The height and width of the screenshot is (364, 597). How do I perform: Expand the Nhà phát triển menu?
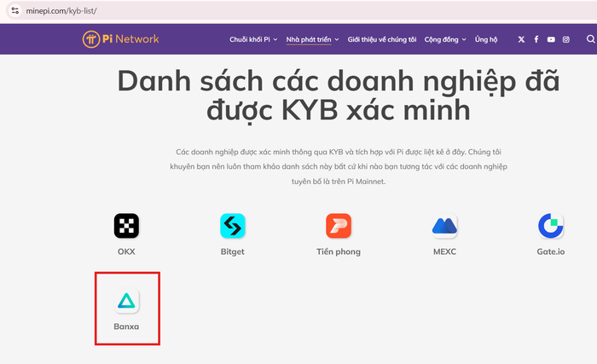click(x=312, y=39)
